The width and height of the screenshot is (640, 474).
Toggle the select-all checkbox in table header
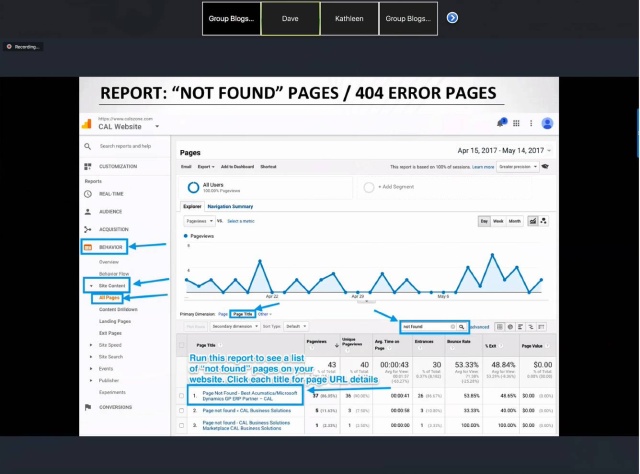tap(182, 345)
